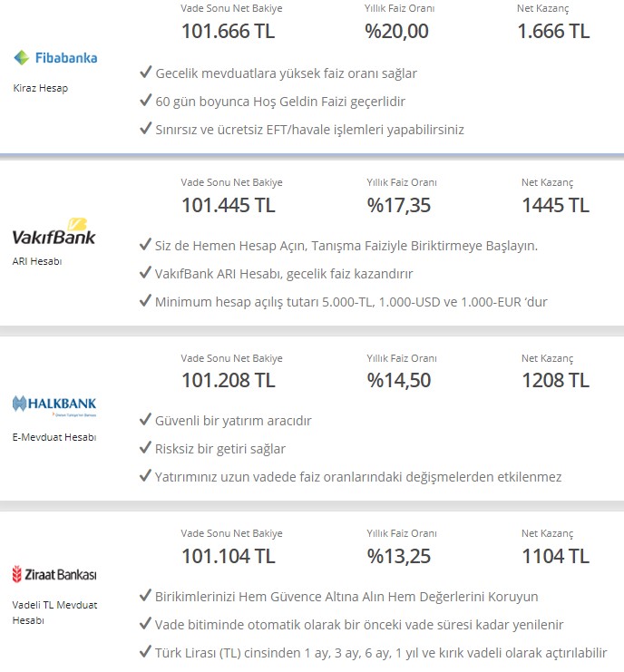Open the ARI Hesabı product link
The width and height of the screenshot is (624, 672).
(x=37, y=261)
